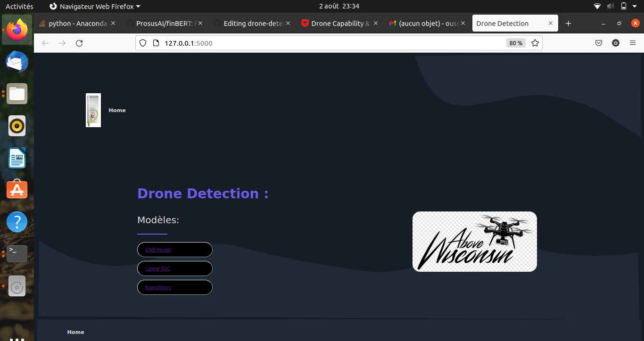Click the volume icon in top bar
The width and height of the screenshot is (644, 341).
[611, 6]
